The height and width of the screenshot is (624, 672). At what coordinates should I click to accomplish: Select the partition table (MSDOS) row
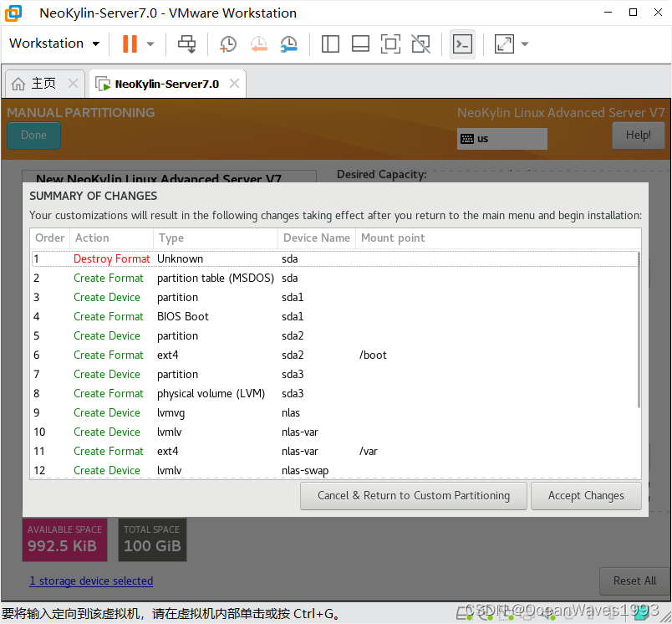(334, 279)
